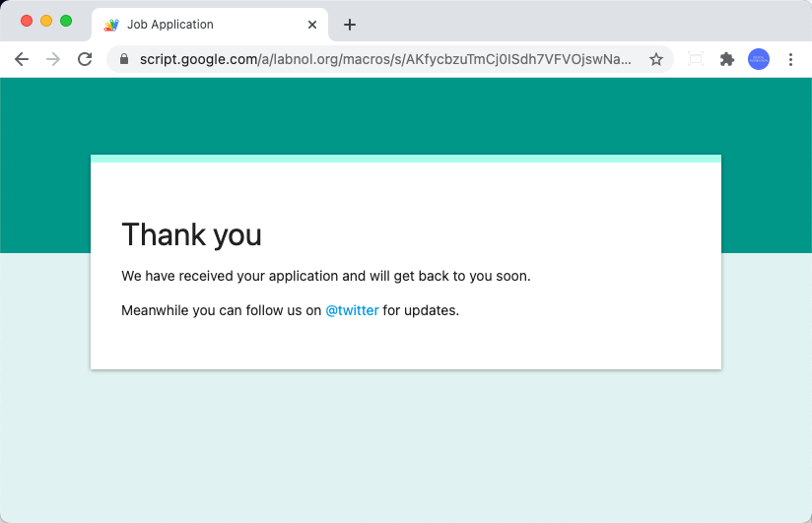This screenshot has height=523, width=812.
Task: Open the Extensions puzzle icon
Action: 727,59
